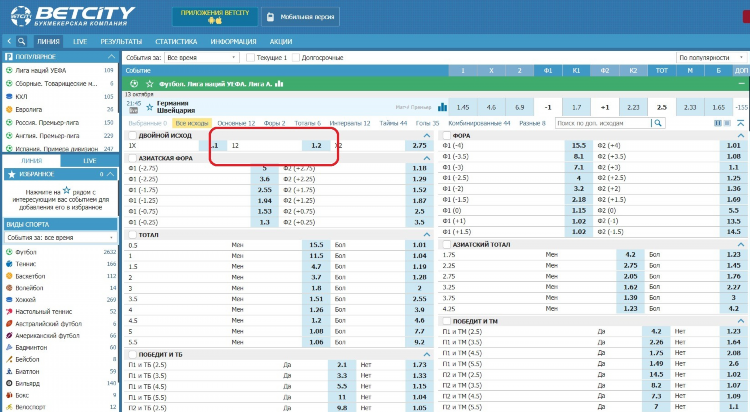Minimize the green league section
Viewport: 750px width, 412px height.
(x=742, y=84)
